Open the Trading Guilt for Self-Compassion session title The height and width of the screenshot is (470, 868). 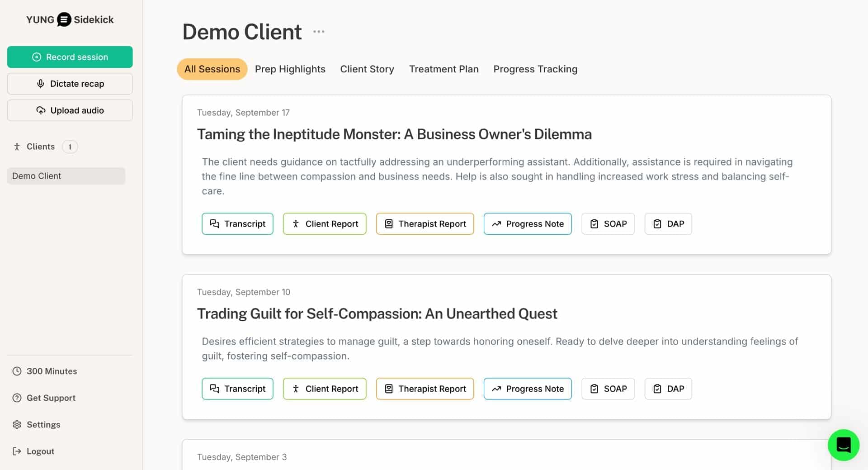377,314
